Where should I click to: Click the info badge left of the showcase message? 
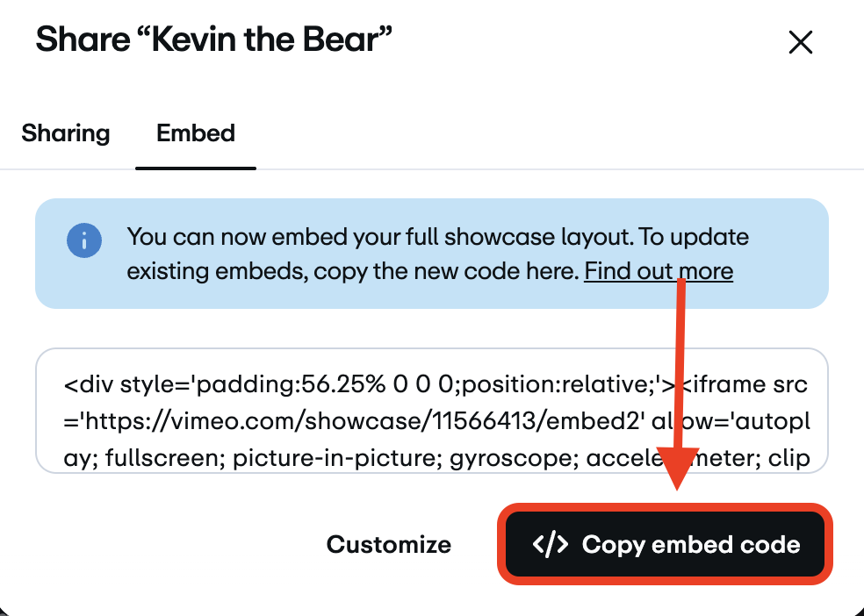83,240
